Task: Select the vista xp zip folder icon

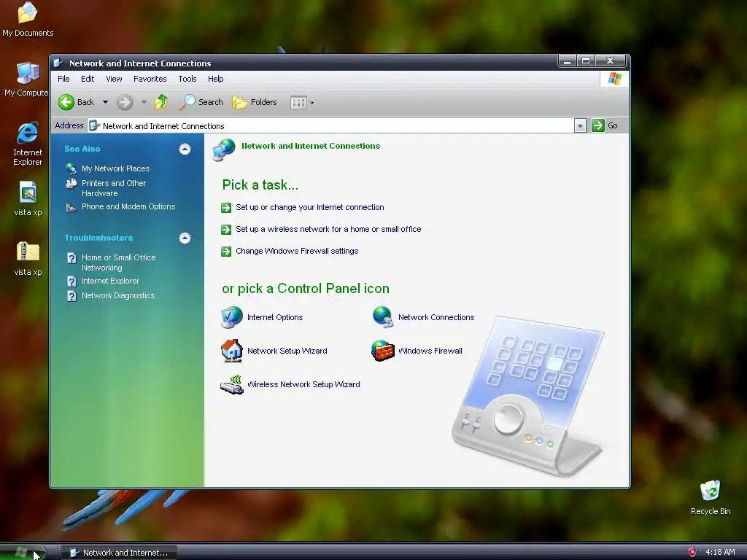Action: (x=28, y=252)
